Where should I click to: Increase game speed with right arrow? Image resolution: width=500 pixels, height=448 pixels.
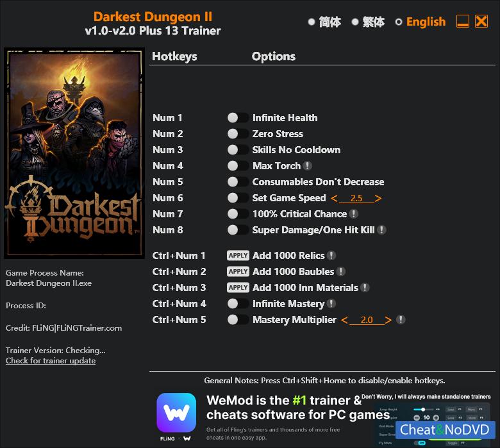(378, 198)
